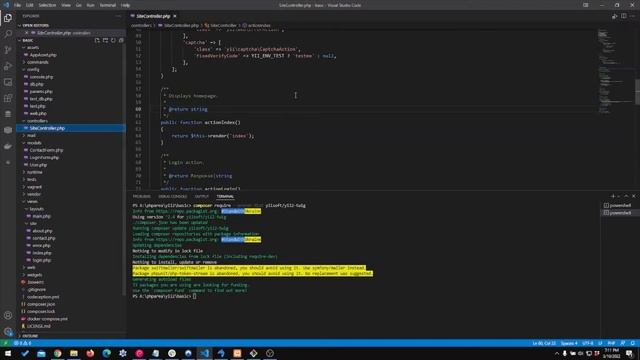
Task: Click the remote indicator in status bar
Action: [x=5, y=343]
